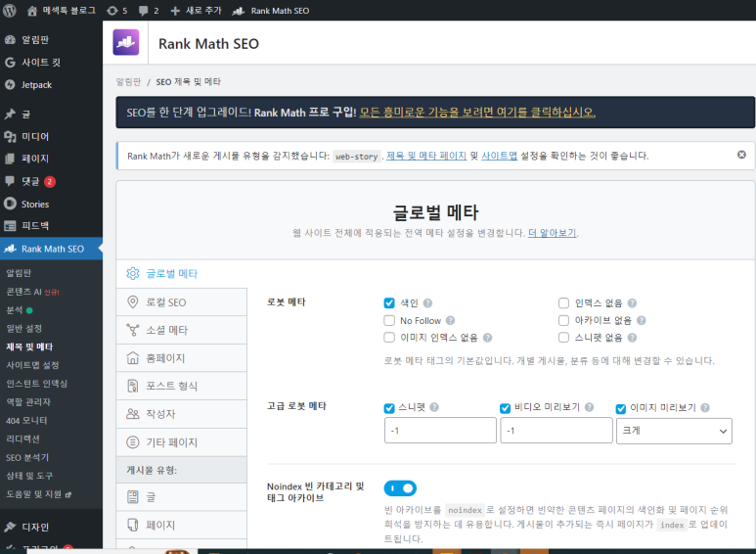756x554 pixels.
Task: Open the 이미지 미리보기 크게 dropdown
Action: tap(674, 431)
